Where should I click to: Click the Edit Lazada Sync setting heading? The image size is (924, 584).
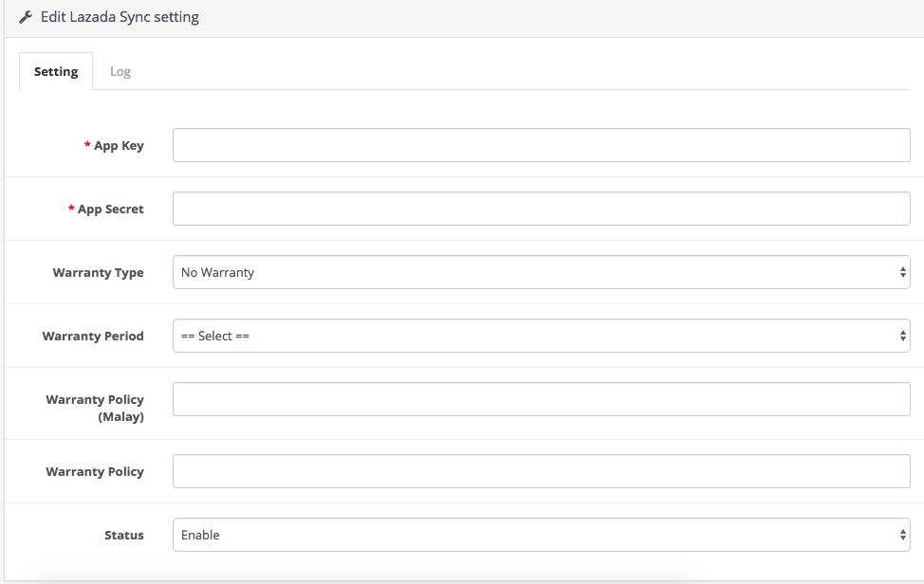coord(120,17)
